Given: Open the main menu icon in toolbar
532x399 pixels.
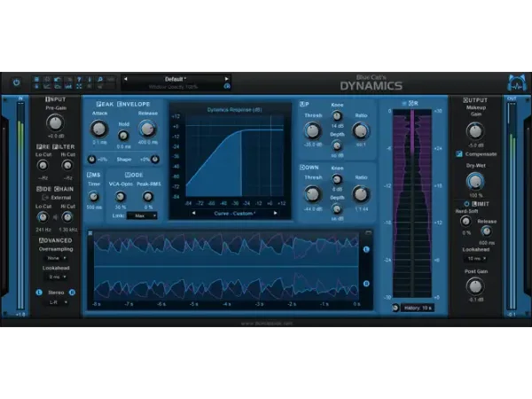Looking at the screenshot, I should (x=36, y=80).
